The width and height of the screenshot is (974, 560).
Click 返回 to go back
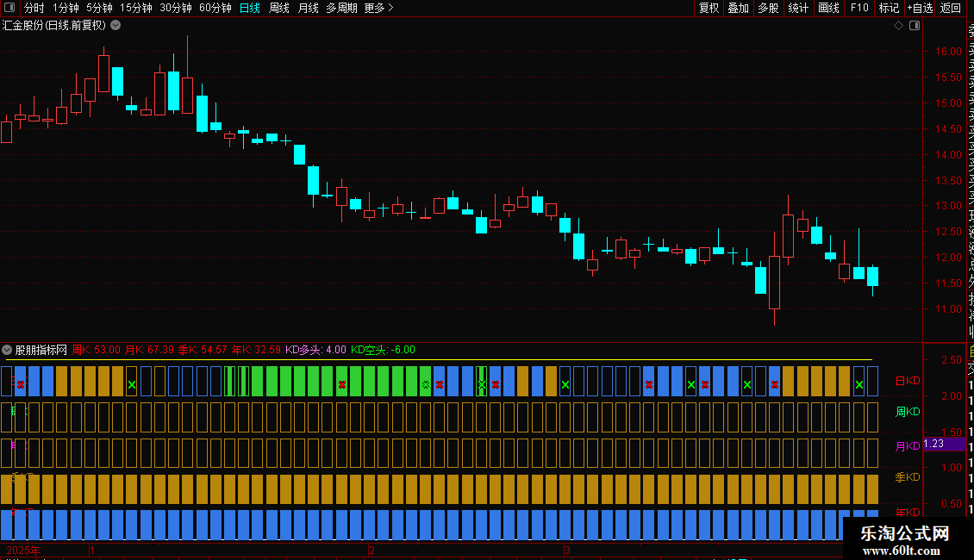[951, 8]
